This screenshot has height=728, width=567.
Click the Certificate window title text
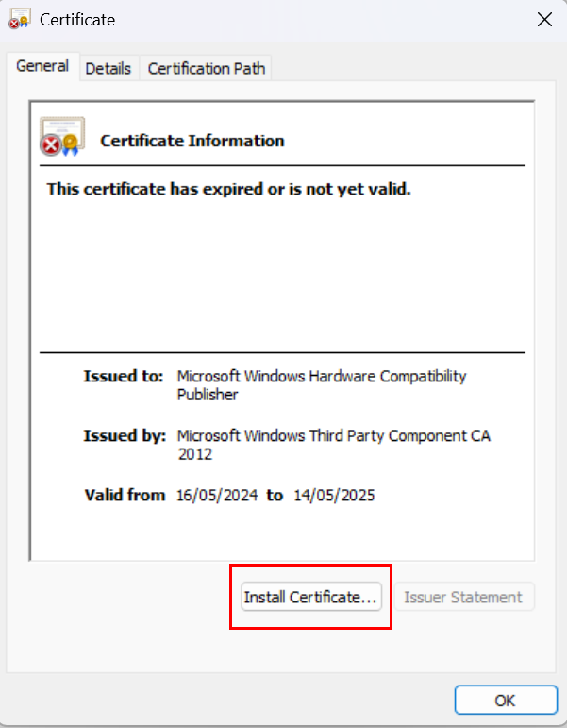(77, 20)
